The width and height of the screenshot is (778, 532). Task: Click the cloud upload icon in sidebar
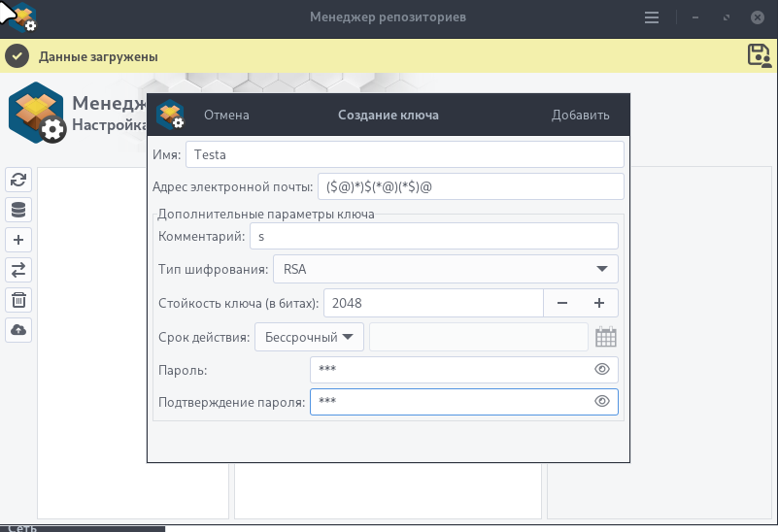(18, 330)
